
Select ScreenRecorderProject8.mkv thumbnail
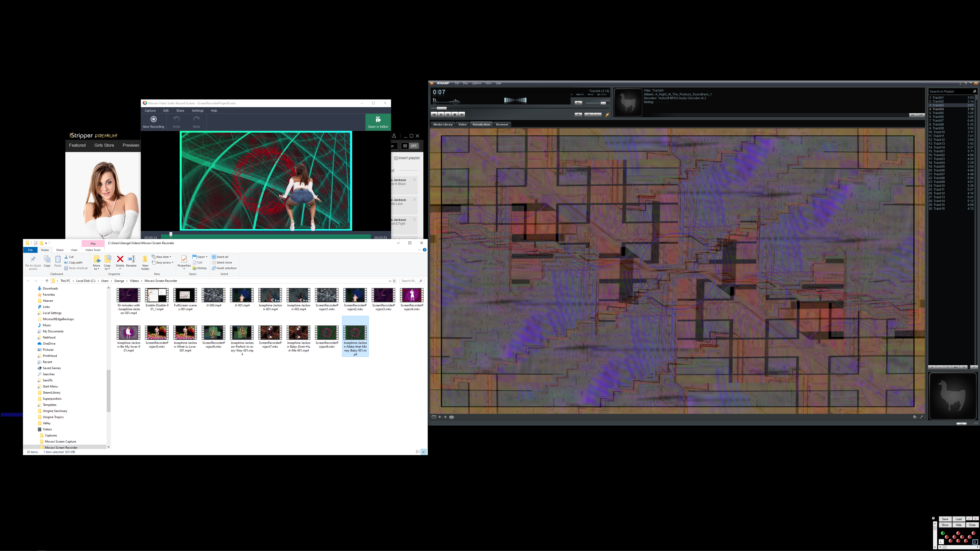tap(327, 333)
